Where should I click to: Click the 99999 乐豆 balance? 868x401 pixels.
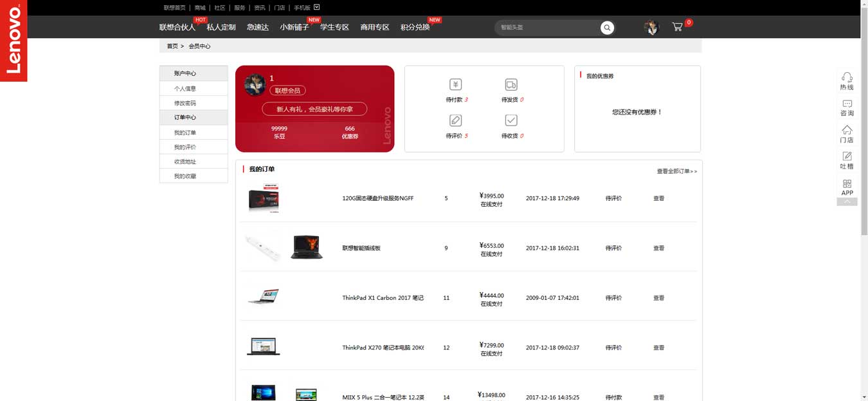[279, 133]
